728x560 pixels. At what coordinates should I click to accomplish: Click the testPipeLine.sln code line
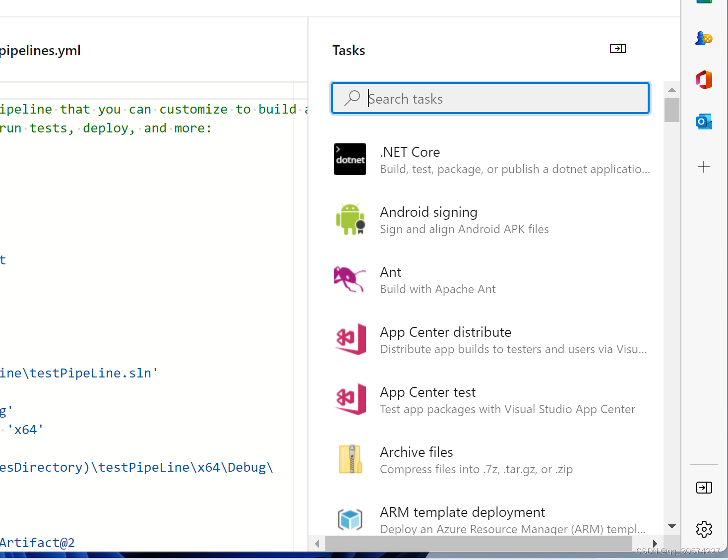point(79,373)
